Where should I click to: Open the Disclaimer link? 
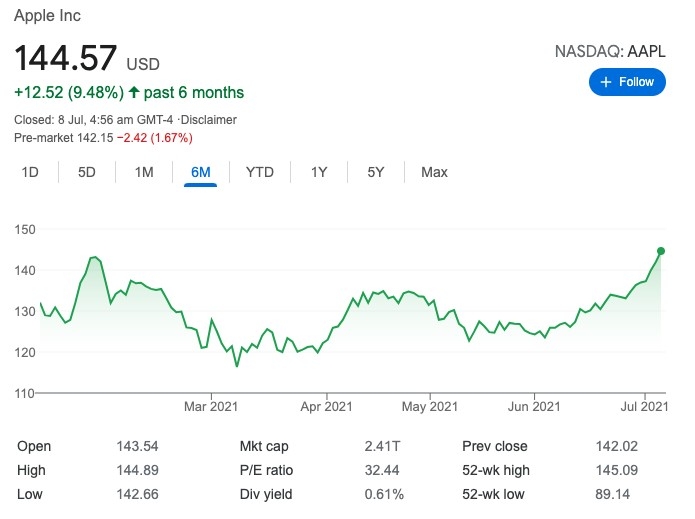[x=209, y=120]
